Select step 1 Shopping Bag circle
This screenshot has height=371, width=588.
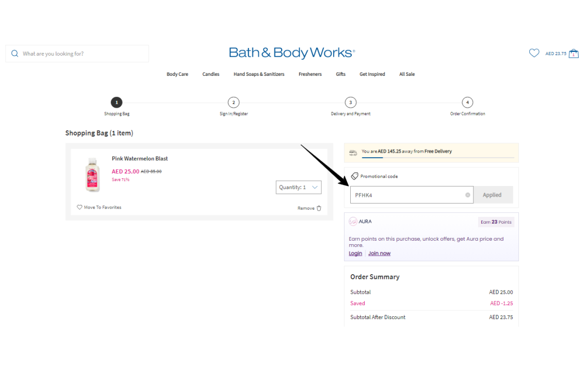(x=117, y=103)
